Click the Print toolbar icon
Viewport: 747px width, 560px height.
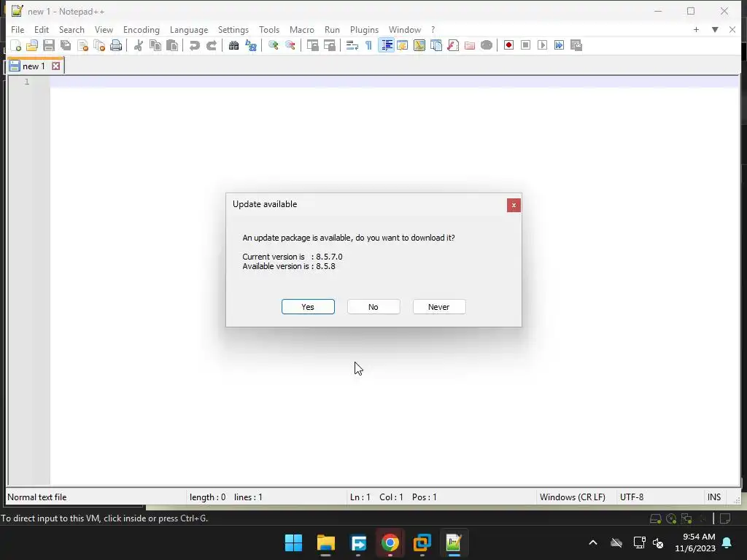(116, 45)
